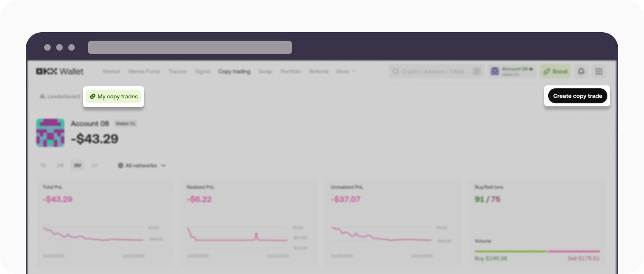Open the apps grid icon in the header

pyautogui.click(x=599, y=71)
